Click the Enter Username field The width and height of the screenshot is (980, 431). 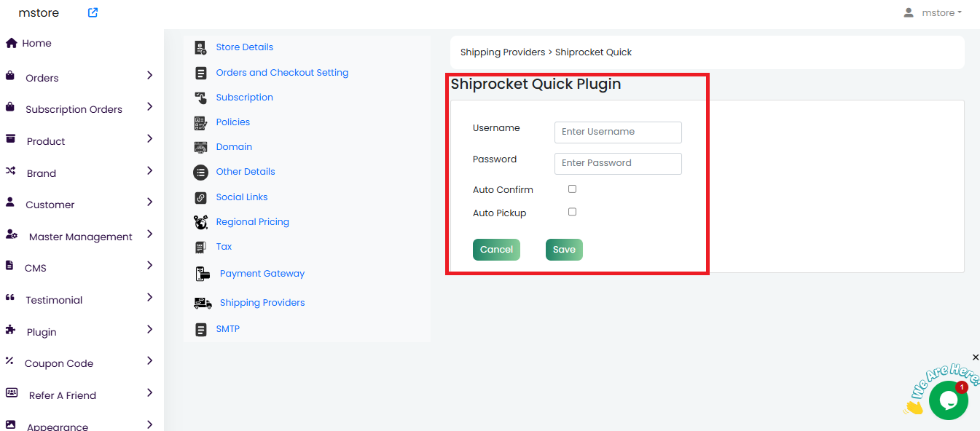pyautogui.click(x=618, y=132)
